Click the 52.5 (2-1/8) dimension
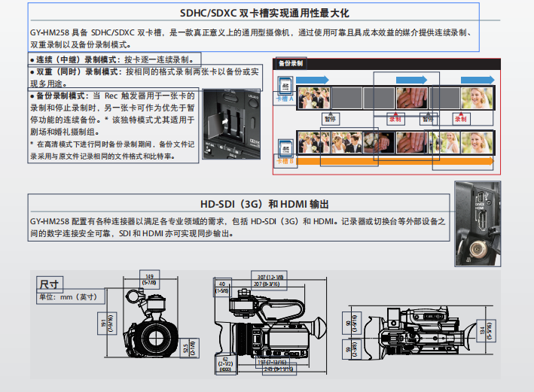Viewport: 534px width, 392px height. (189, 348)
